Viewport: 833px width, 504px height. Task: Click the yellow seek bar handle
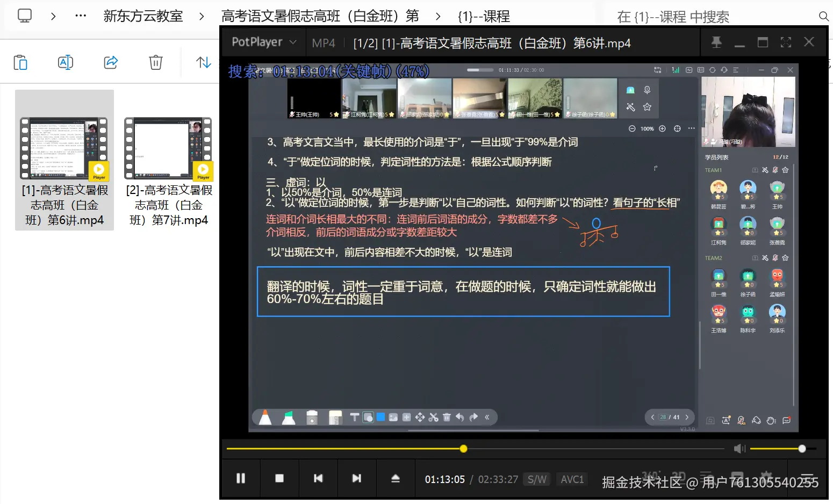464,449
